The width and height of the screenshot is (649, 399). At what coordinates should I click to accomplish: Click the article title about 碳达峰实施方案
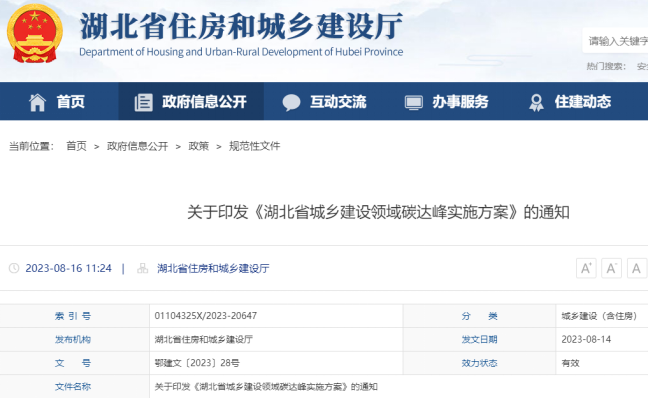(378, 212)
